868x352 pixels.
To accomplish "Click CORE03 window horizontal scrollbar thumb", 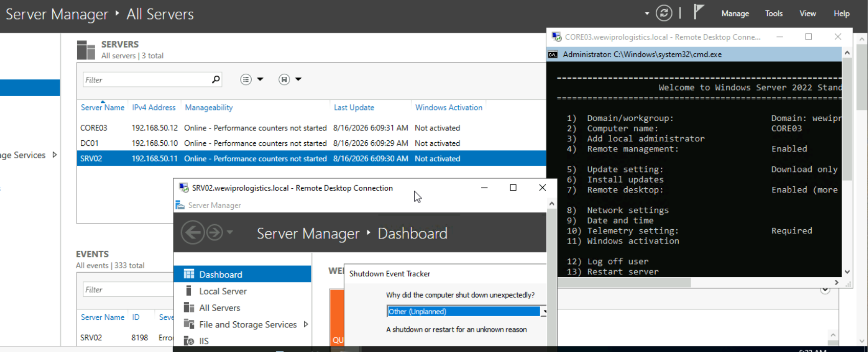I will (624, 282).
